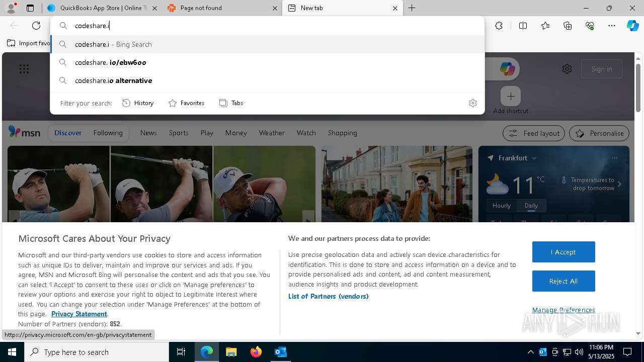
Task: Choose codeshare.i Bing Search suggestion
Action: (267, 44)
